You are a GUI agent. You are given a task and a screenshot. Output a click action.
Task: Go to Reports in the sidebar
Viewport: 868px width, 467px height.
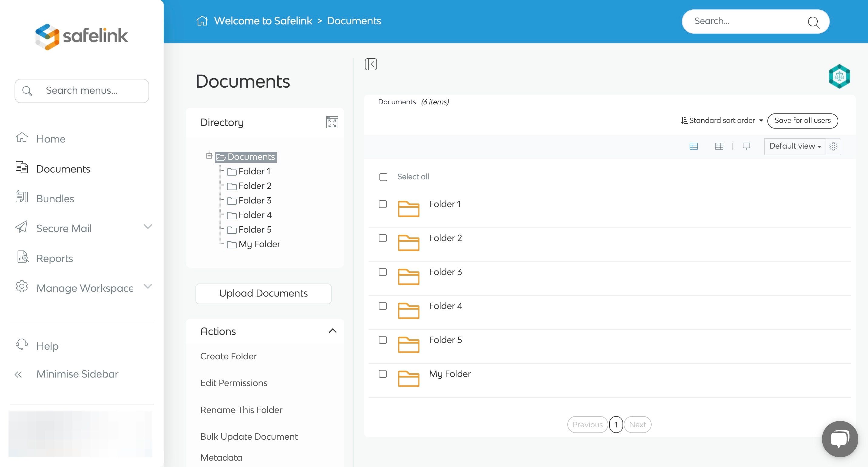coord(55,258)
